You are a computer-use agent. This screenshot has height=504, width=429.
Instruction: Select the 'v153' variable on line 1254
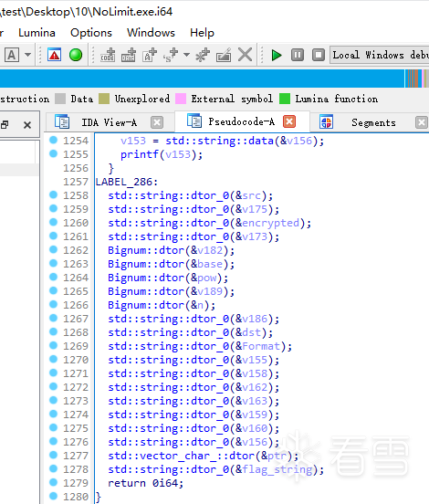pos(133,141)
